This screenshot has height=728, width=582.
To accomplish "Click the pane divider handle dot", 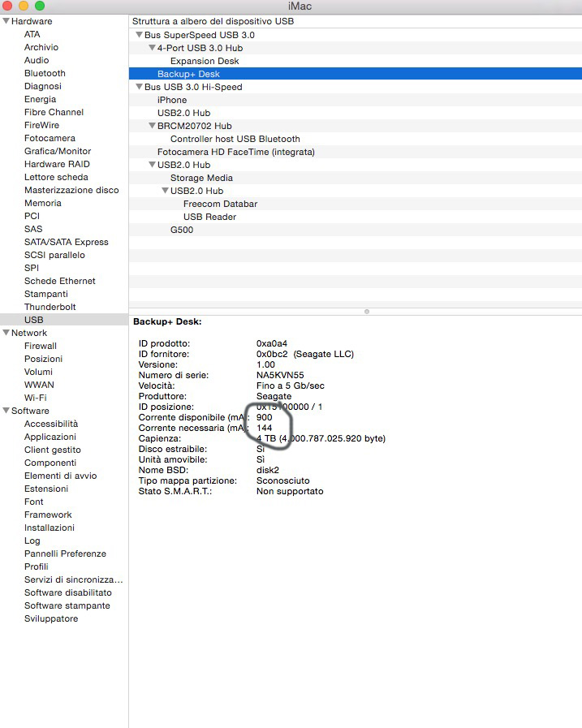I will click(367, 312).
